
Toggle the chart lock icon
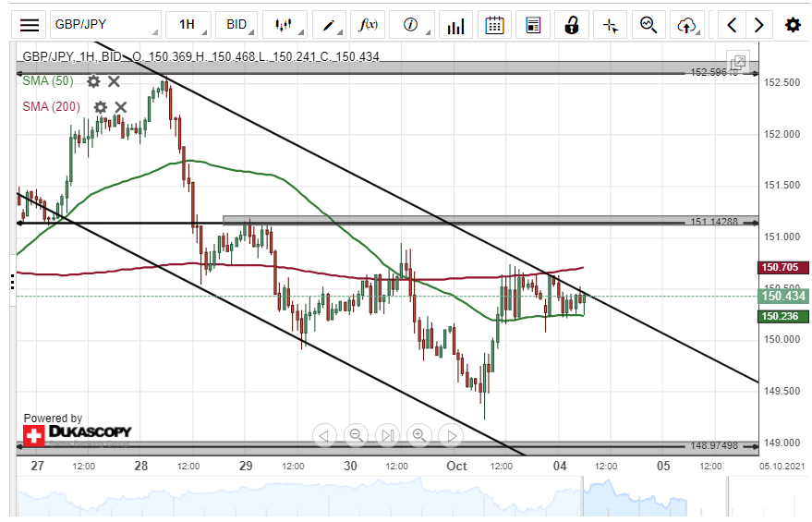click(572, 24)
